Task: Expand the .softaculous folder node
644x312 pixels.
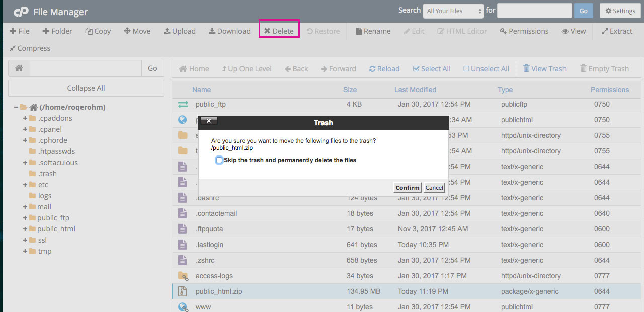Action: 25,163
